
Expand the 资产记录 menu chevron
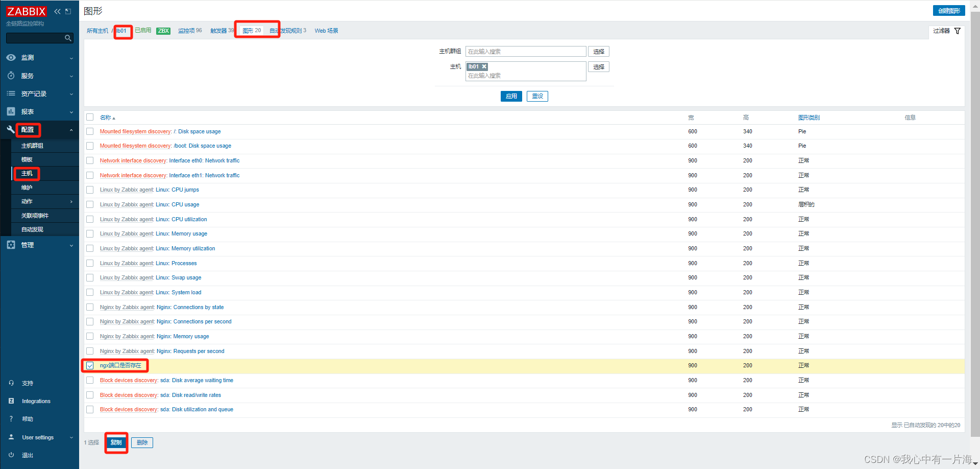pyautogui.click(x=71, y=94)
